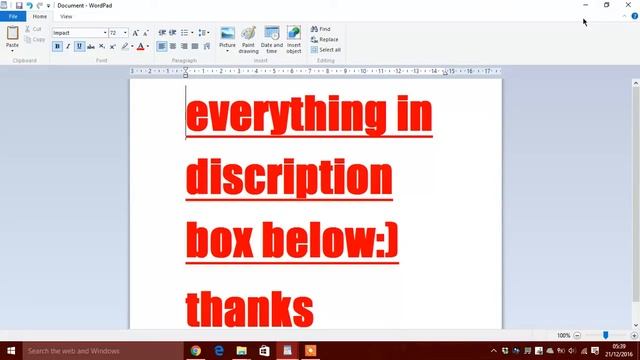640x360 pixels.
Task: Decrease paragraph indent
Action: point(162,33)
